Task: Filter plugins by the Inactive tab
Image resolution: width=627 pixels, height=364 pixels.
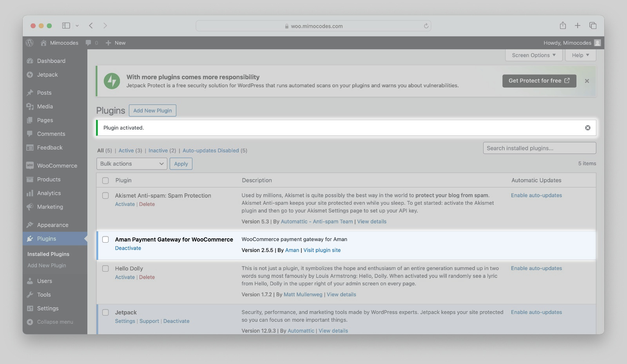Action: (158, 151)
